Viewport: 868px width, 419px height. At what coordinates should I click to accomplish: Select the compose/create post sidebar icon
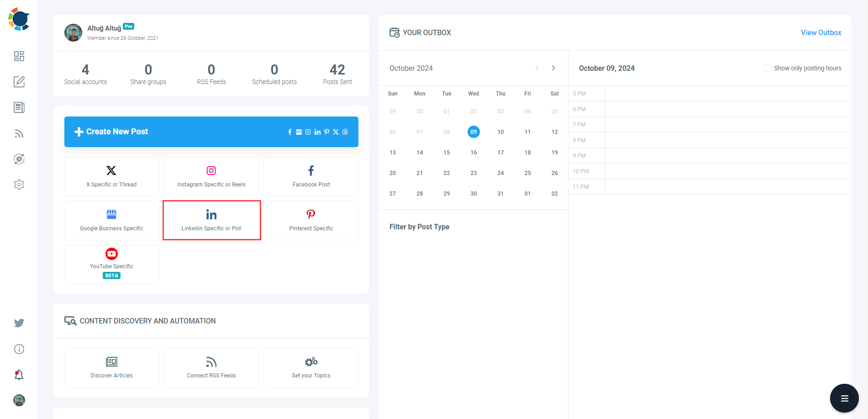19,81
